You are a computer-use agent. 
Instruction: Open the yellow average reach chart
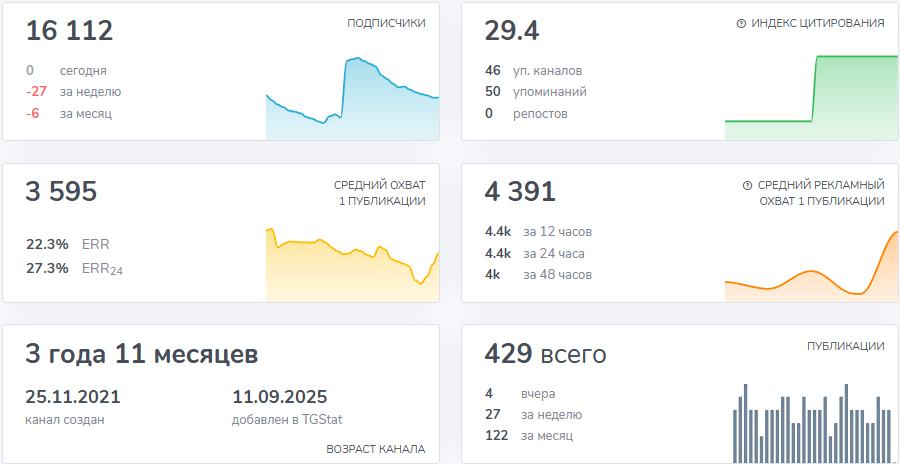coord(352,265)
